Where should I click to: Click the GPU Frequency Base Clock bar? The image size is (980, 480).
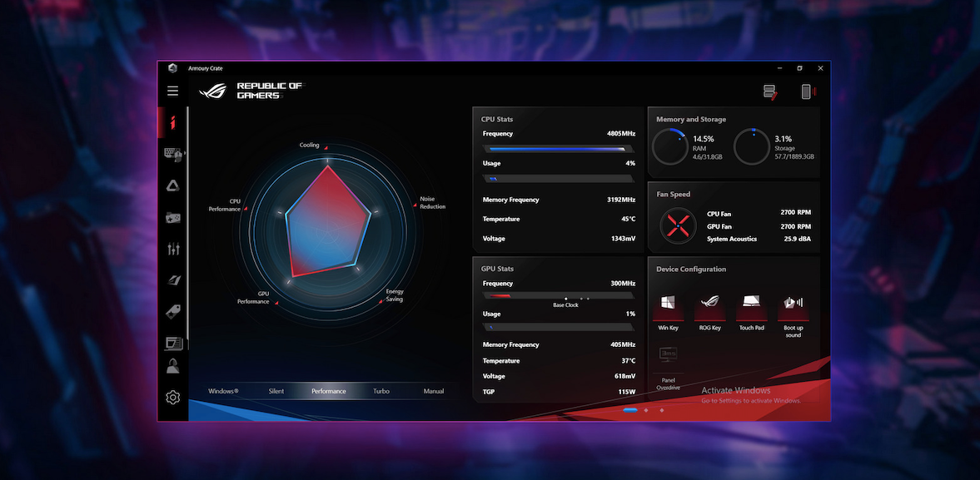(x=558, y=295)
